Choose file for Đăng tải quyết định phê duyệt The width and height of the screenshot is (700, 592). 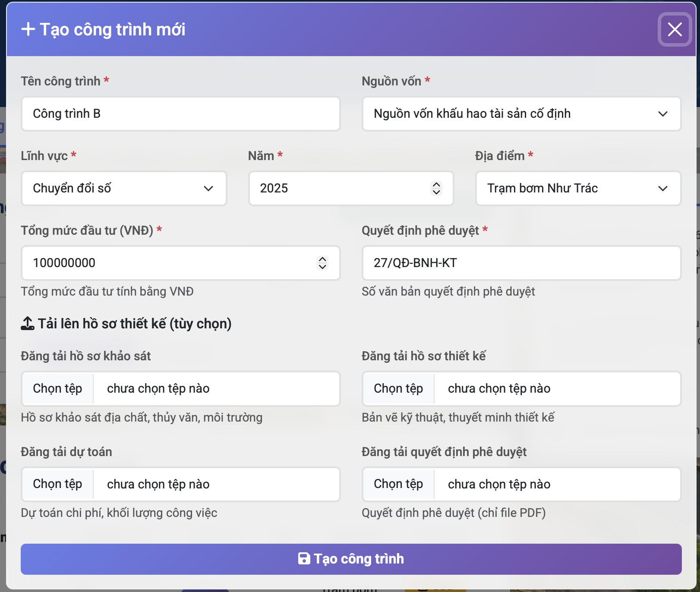398,484
